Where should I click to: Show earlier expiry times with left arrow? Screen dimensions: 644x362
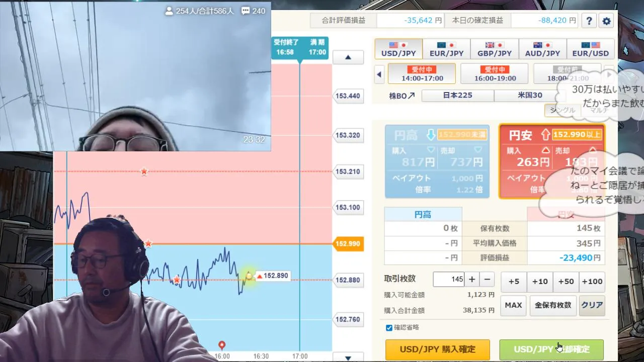point(379,74)
